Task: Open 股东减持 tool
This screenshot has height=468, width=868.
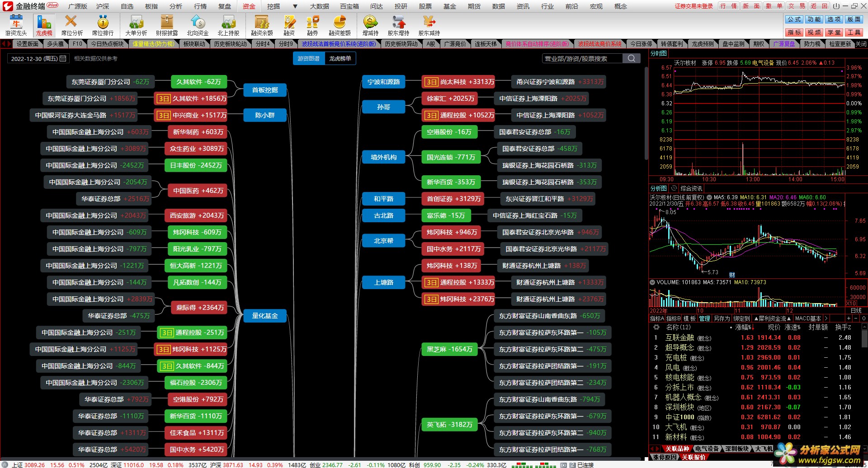Action: coord(429,25)
